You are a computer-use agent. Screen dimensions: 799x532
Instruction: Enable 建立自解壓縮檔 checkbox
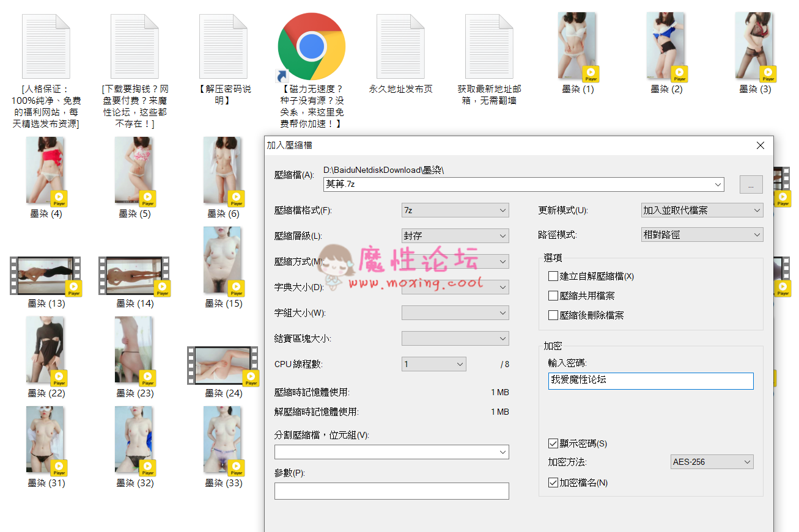(553, 276)
